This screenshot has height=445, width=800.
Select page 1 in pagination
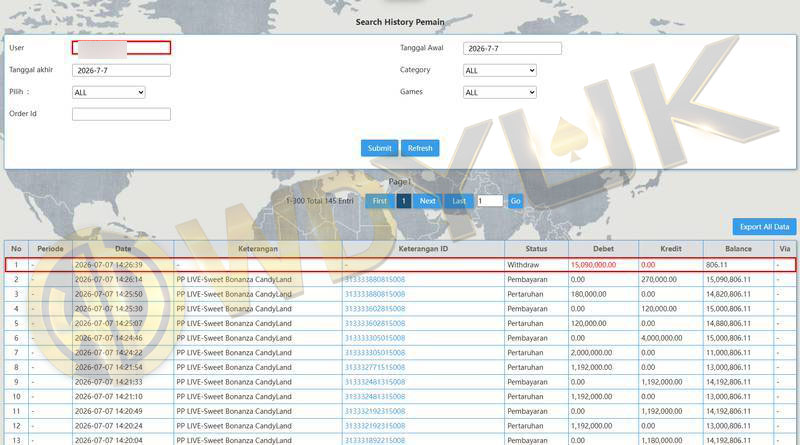[x=404, y=201]
